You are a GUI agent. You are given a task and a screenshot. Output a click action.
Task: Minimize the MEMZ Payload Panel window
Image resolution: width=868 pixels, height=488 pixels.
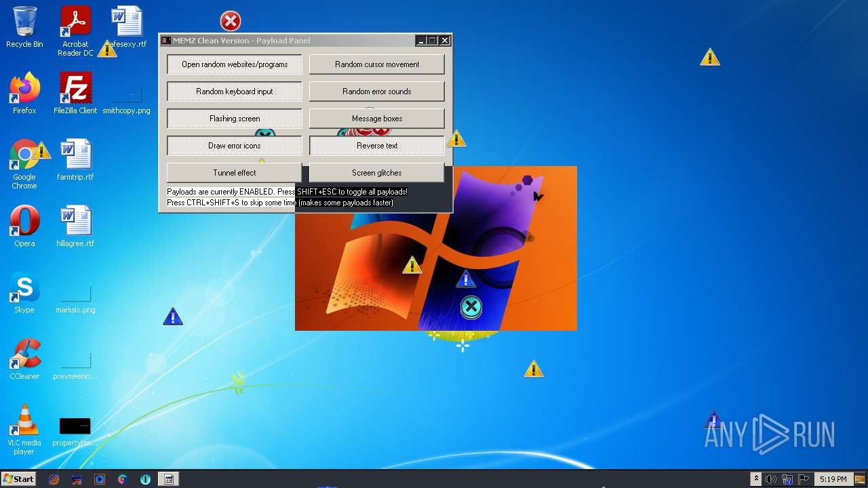(x=420, y=41)
